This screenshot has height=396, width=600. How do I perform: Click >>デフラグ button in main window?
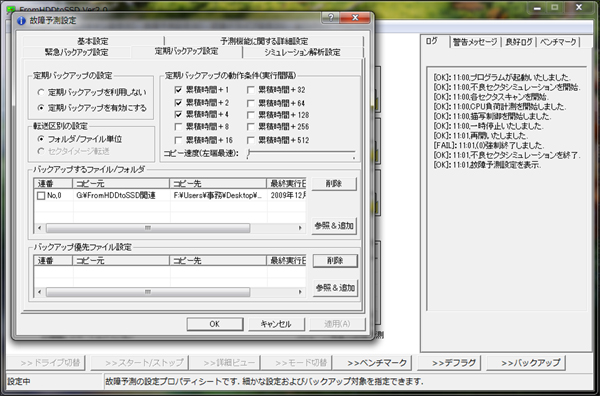(x=448, y=363)
